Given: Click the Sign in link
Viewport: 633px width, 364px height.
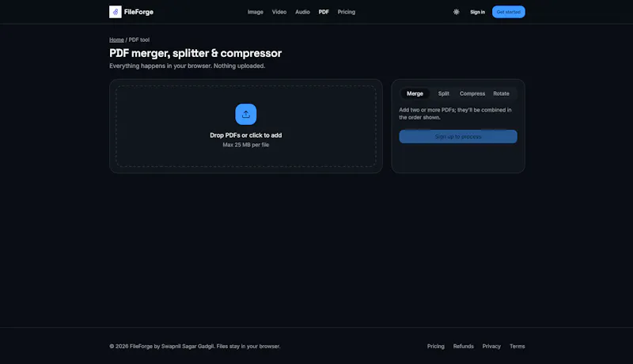Looking at the screenshot, I should [x=478, y=12].
